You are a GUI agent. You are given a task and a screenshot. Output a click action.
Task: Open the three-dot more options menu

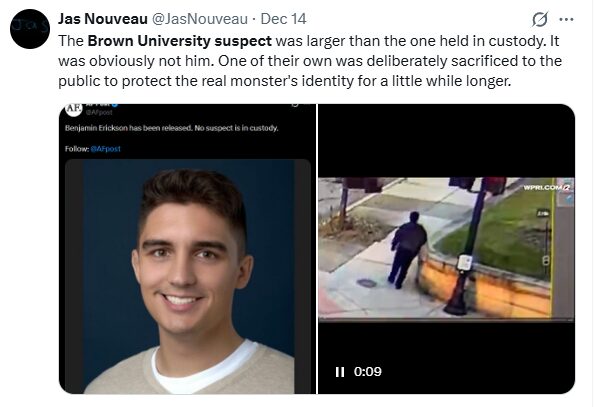click(567, 19)
